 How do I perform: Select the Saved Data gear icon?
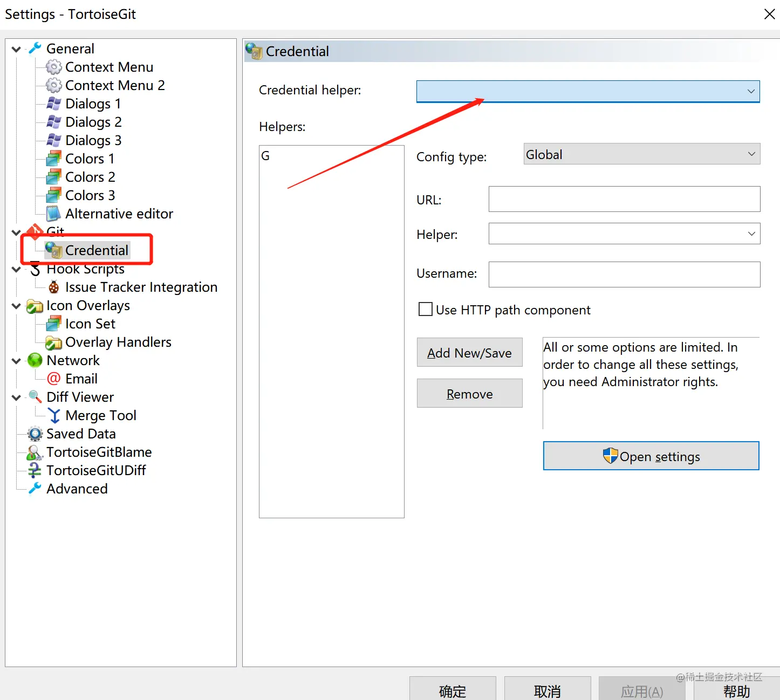(35, 434)
